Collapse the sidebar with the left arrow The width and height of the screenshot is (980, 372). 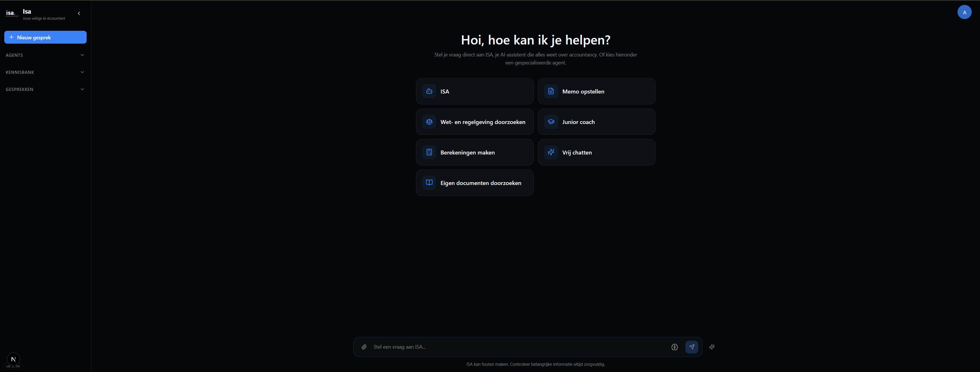coord(79,13)
